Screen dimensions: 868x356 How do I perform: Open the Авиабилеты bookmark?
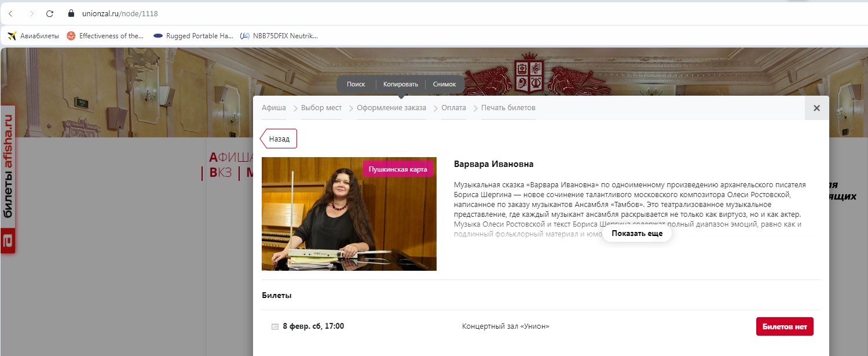[x=34, y=36]
